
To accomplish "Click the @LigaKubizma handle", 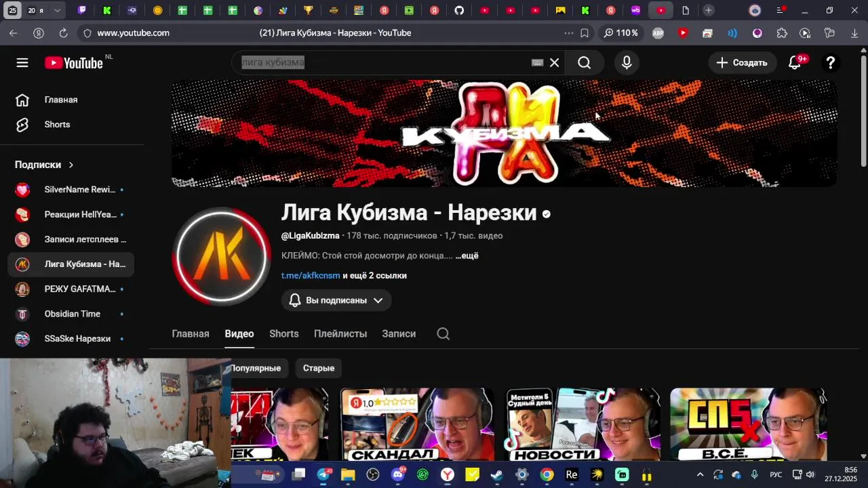I will coord(311,236).
